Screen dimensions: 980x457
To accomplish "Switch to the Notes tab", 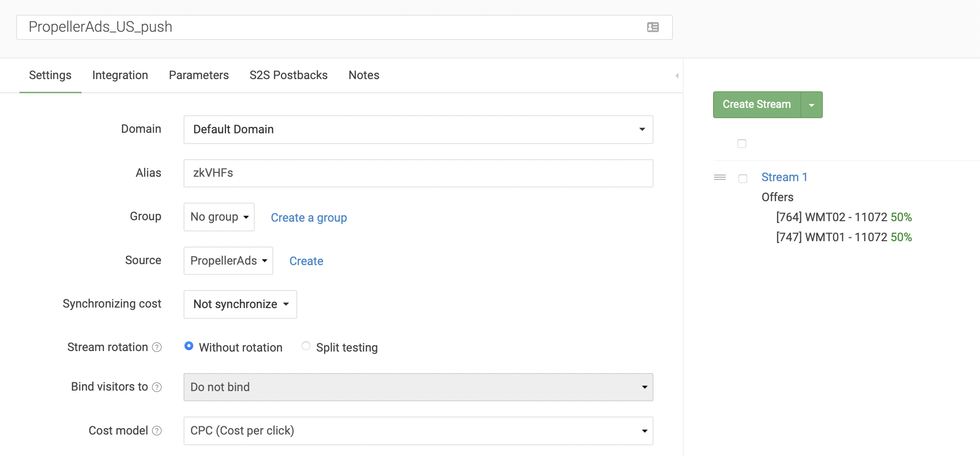I will coord(364,75).
